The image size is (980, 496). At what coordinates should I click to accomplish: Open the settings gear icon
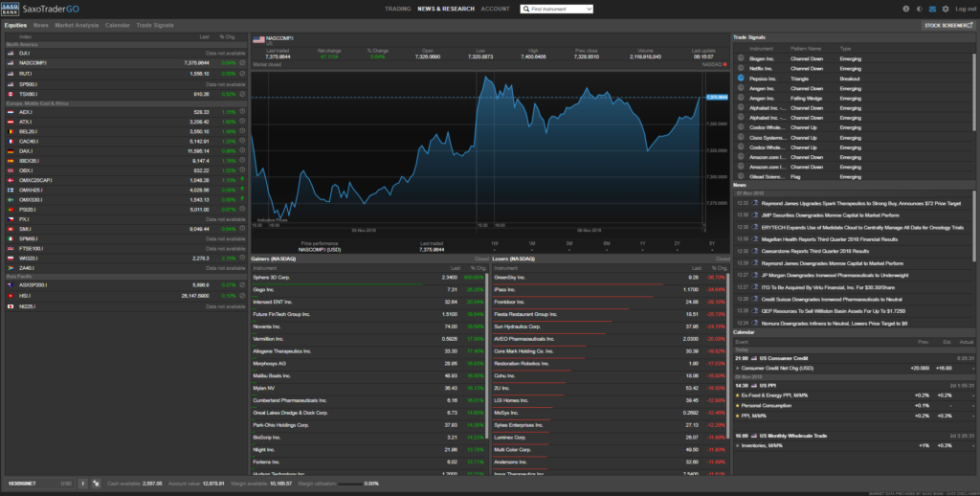tap(947, 9)
